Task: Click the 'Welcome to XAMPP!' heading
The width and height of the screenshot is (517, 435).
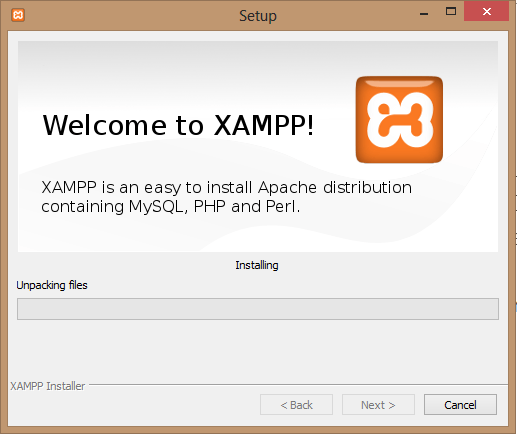Action: coord(178,125)
